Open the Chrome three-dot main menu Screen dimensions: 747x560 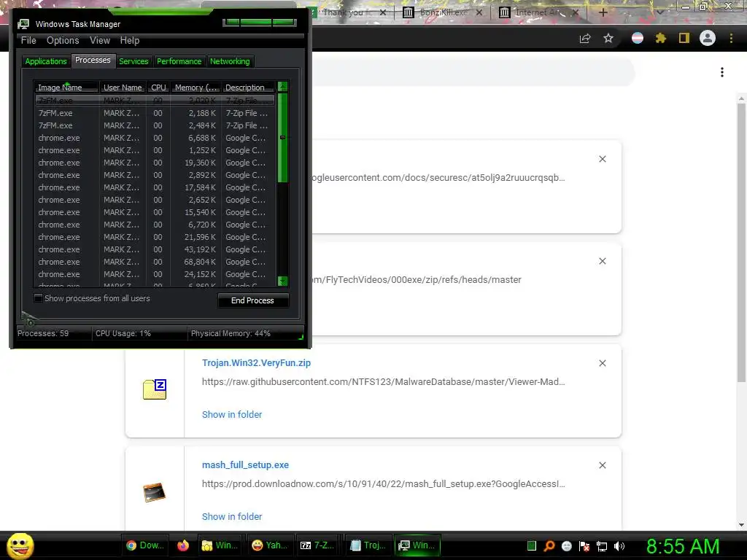(731, 38)
